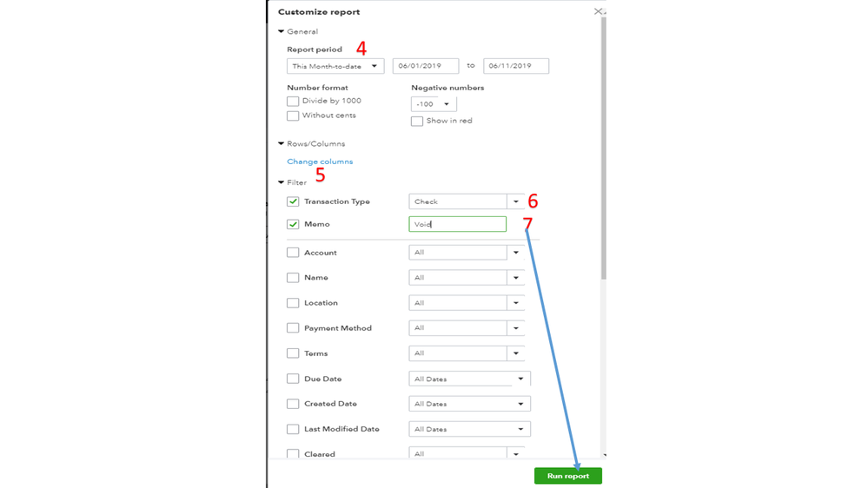Uncheck the Transaction Type filter
Image resolution: width=868 pixels, height=488 pixels.
point(293,201)
